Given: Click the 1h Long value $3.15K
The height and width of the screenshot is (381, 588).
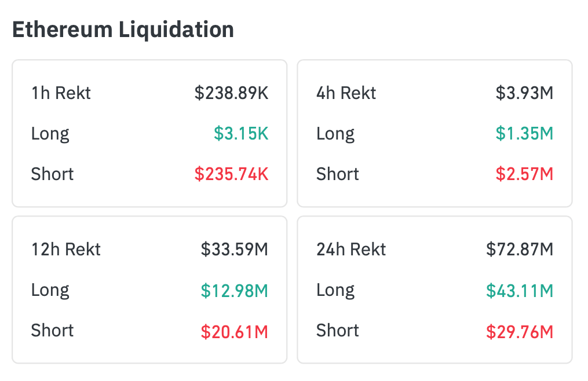Looking at the screenshot, I should click(241, 134).
